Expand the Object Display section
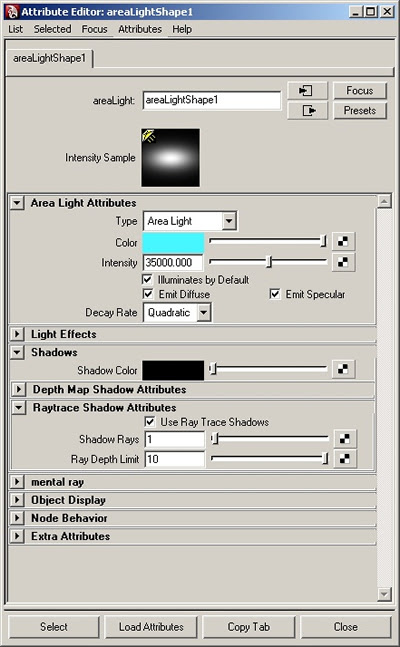Screen dimensions: 400x647 click(17, 500)
